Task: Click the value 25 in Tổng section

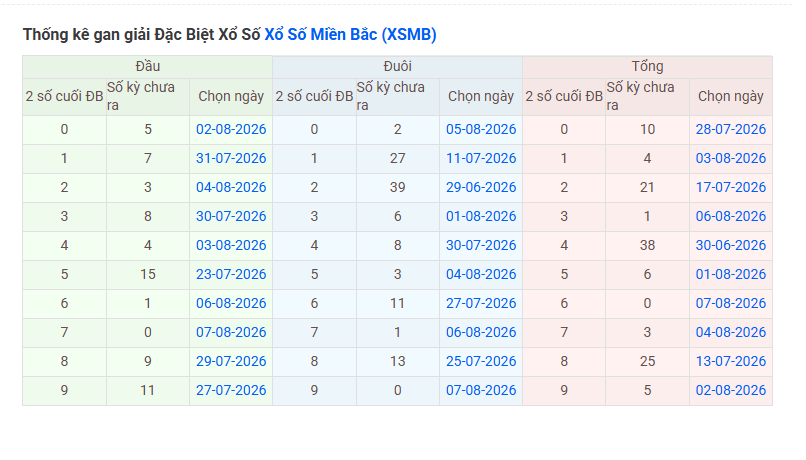Action: 647,361
